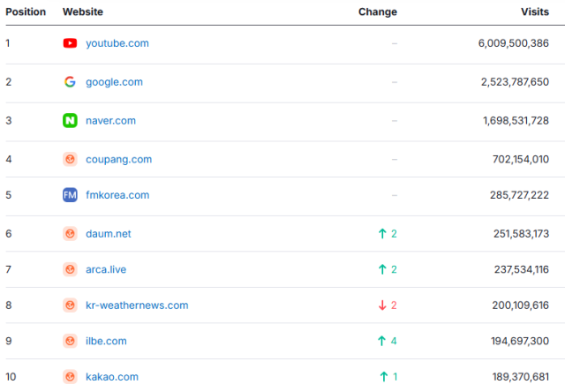Click the ilbe.com site icon
The image size is (565, 392).
[71, 341]
